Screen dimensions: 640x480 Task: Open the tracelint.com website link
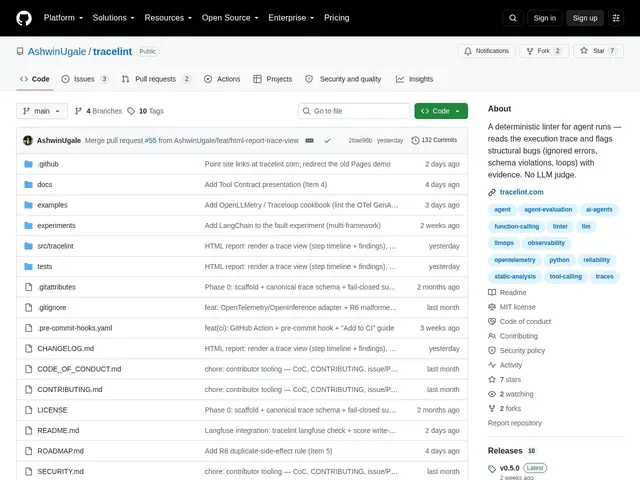pos(522,192)
